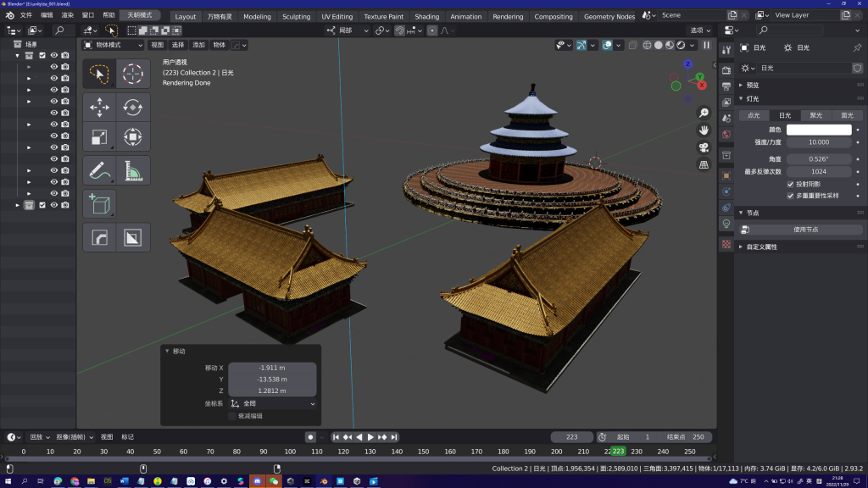Image resolution: width=868 pixels, height=488 pixels.
Task: Open the 物体模式 interaction mode dropdown
Action: (113, 46)
